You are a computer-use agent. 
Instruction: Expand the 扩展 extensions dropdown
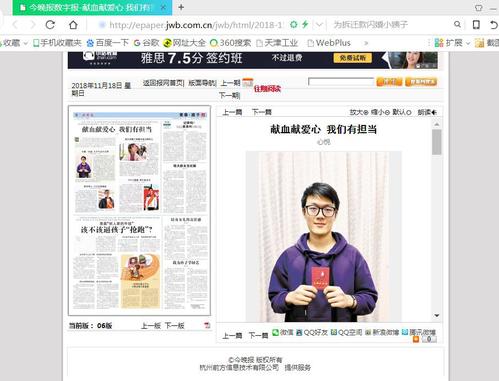[468, 43]
